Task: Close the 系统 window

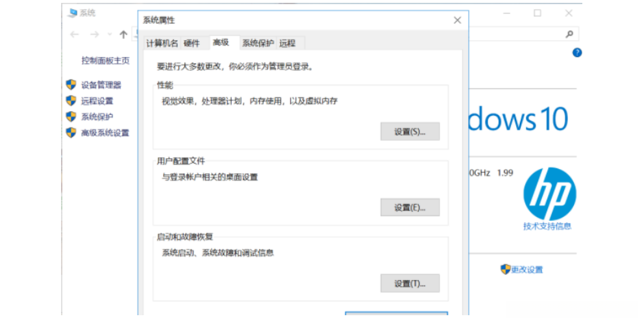Action: (569, 13)
